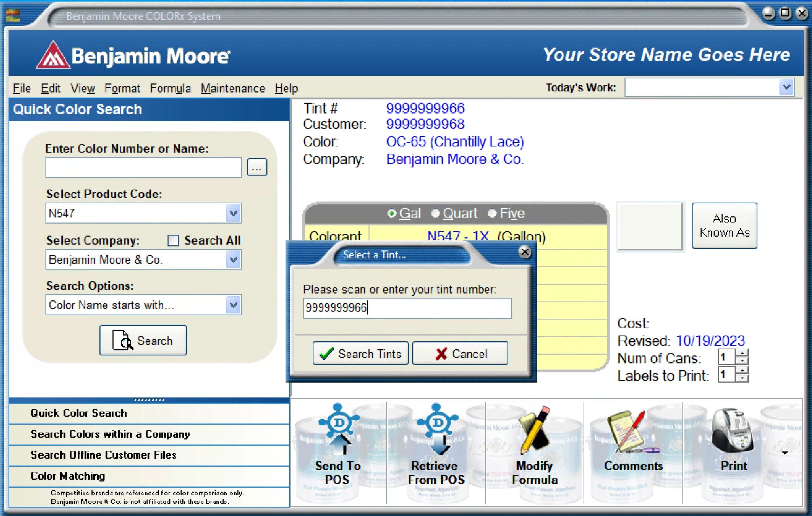Viewport: 812px width, 516px height.
Task: Expand the Today's Work dropdown
Action: 786,87
